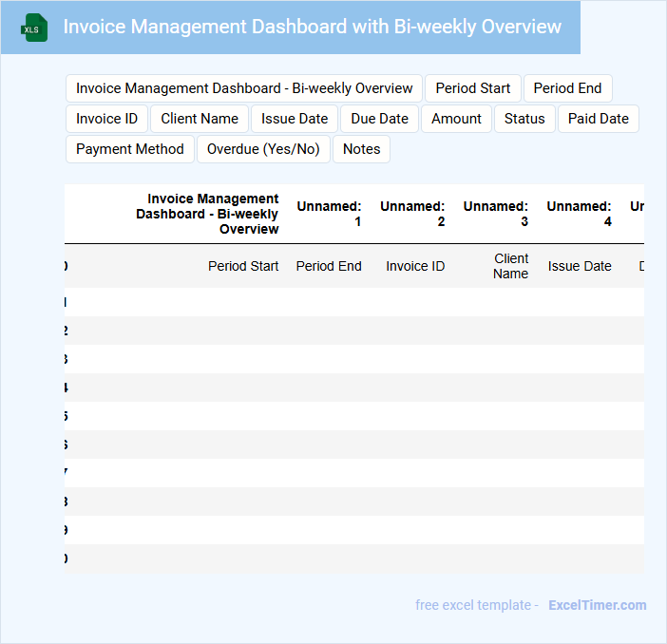Image resolution: width=667 pixels, height=644 pixels.
Task: Click the Overdue (Yes/No) tag
Action: 263,149
